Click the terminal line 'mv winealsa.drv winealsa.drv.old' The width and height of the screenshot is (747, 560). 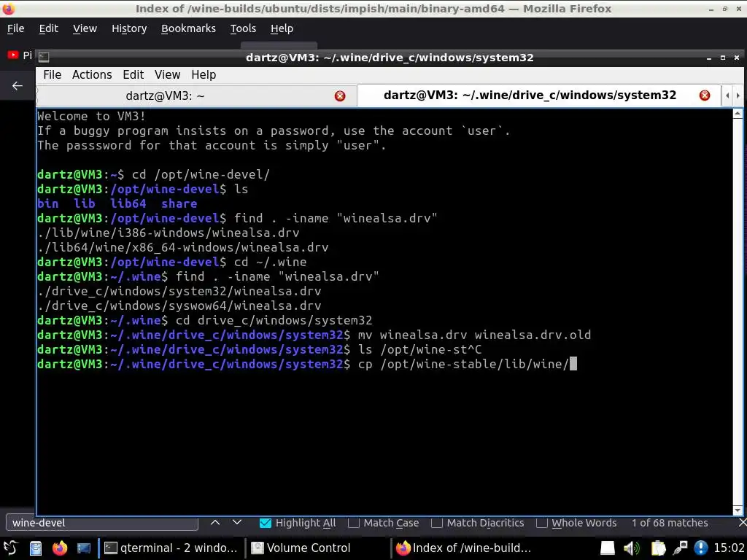pyautogui.click(x=474, y=335)
